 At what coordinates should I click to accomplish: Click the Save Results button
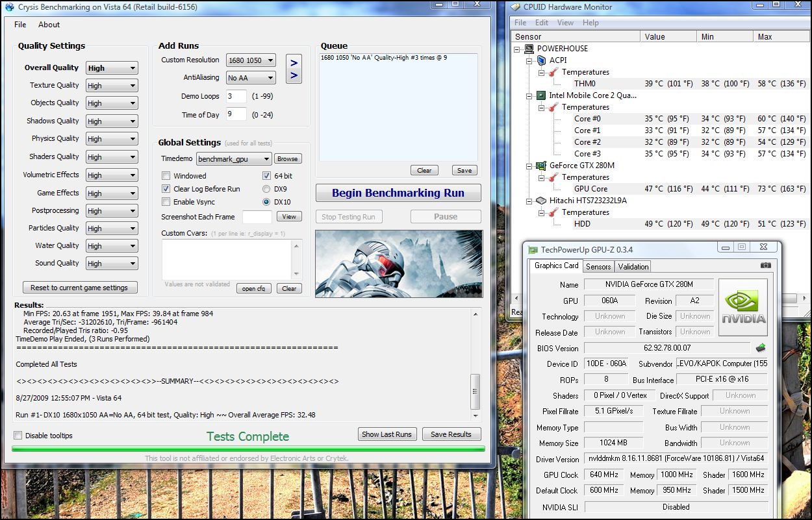click(451, 434)
